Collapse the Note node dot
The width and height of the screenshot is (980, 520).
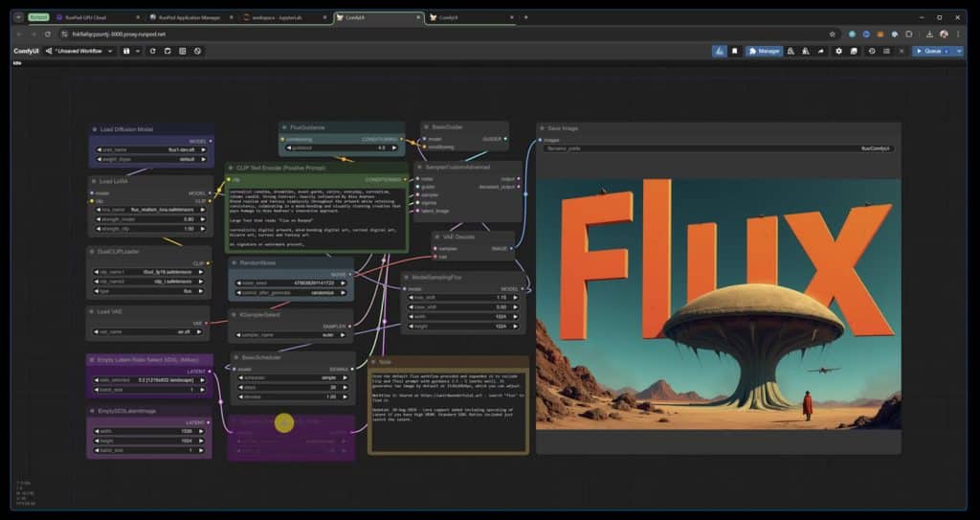373,362
